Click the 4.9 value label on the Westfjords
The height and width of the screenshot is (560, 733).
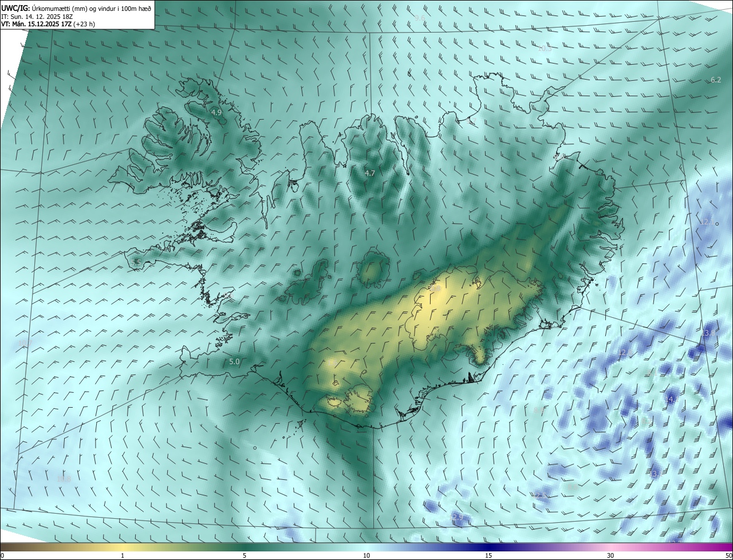216,112
